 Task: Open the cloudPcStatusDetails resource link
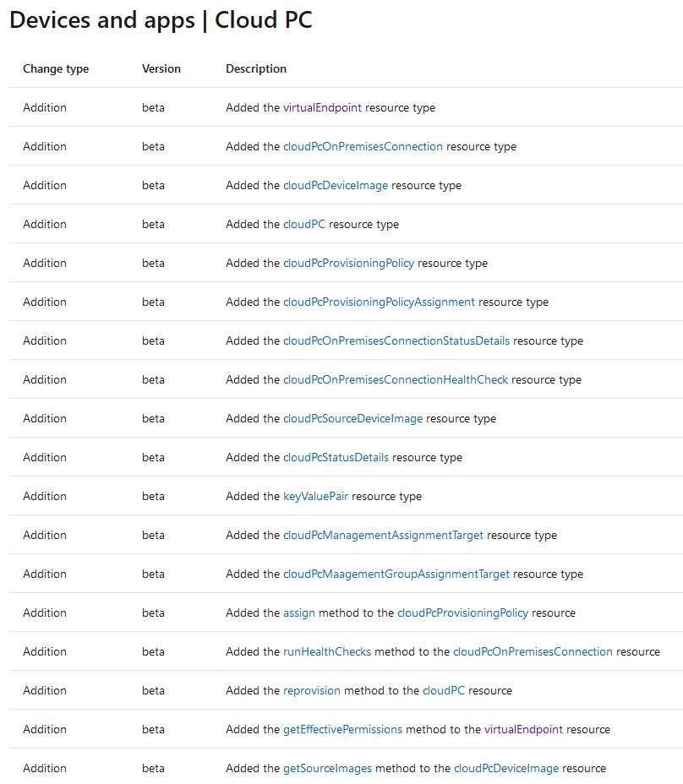336,457
